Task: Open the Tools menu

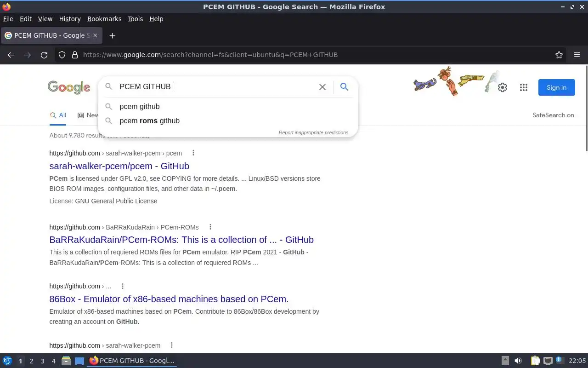Action: (135, 19)
